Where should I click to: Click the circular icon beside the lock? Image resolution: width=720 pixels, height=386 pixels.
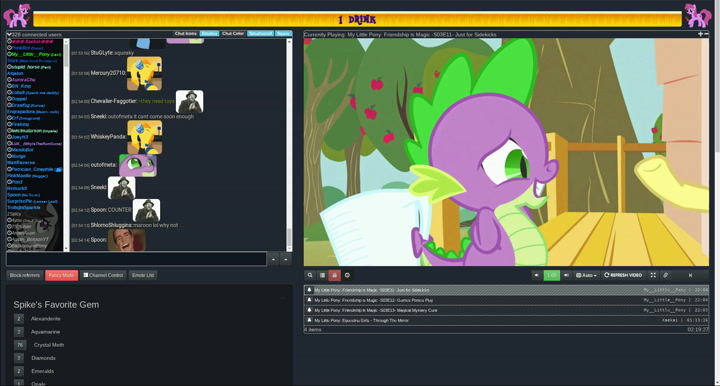(347, 275)
